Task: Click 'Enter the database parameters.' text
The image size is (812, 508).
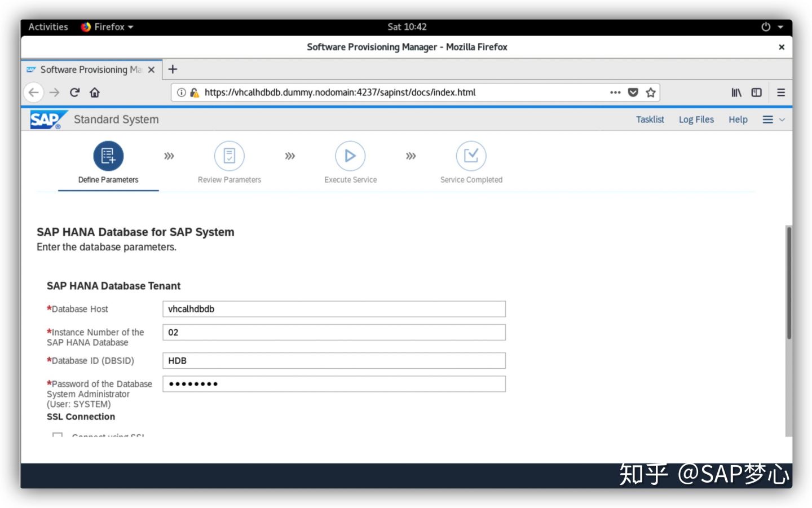Action: tap(107, 247)
